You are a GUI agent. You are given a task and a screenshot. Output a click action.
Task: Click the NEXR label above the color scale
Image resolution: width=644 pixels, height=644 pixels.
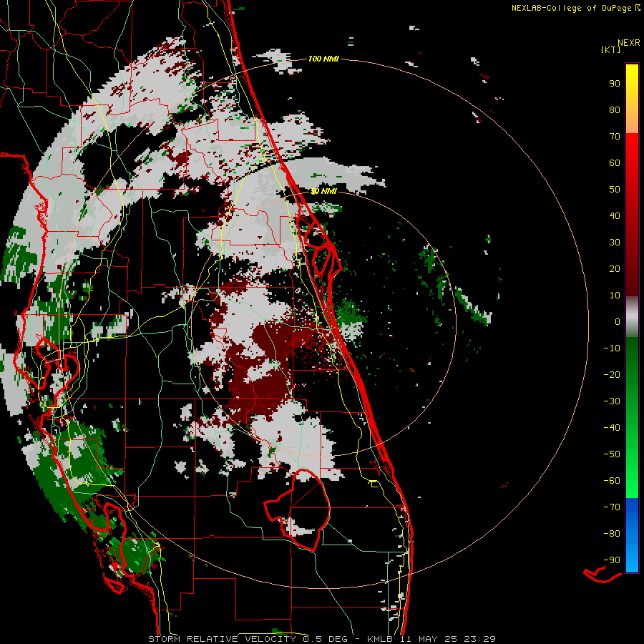(629, 43)
